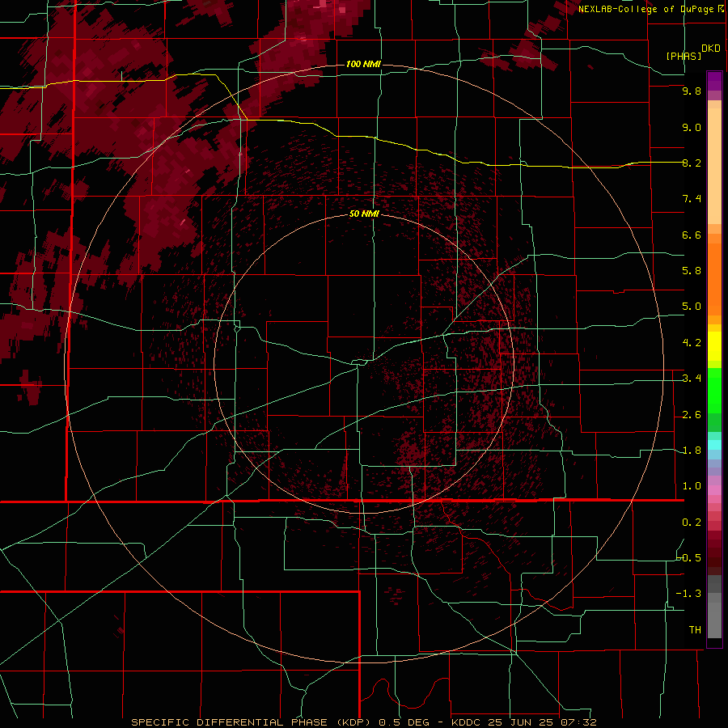Click the 100 NMI range ring label
The width and height of the screenshot is (728, 728).
pyautogui.click(x=363, y=64)
